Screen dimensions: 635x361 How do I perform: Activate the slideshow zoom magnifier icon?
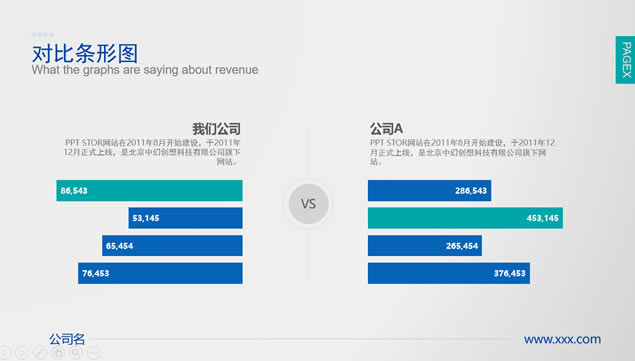(76, 352)
